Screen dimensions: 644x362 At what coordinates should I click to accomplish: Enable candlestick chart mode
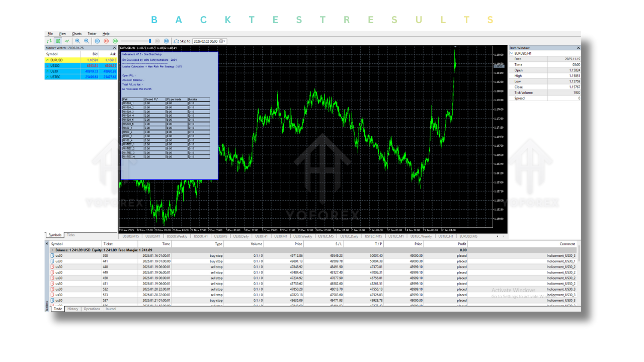coord(57,41)
